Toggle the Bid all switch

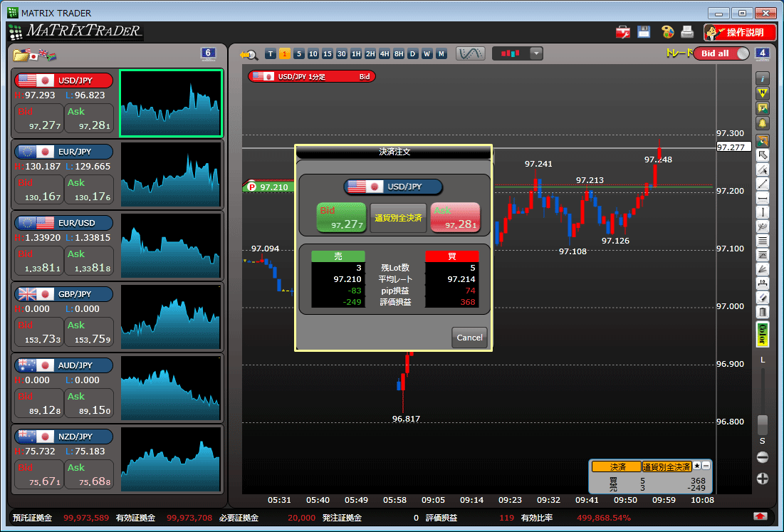721,53
